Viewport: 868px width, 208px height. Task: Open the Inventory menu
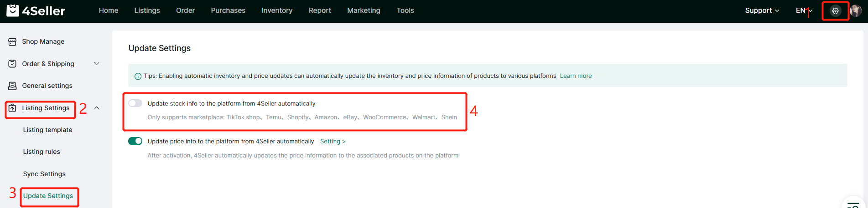pyautogui.click(x=277, y=10)
